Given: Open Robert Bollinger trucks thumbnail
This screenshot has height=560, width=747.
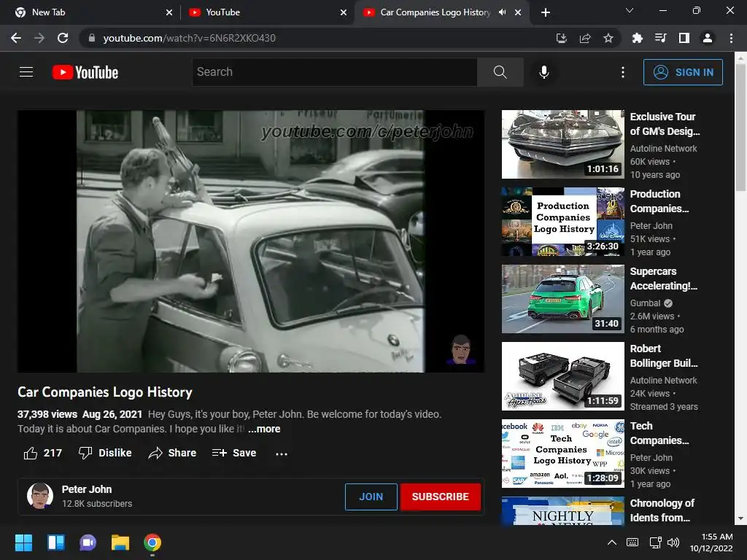Looking at the screenshot, I should (562, 376).
